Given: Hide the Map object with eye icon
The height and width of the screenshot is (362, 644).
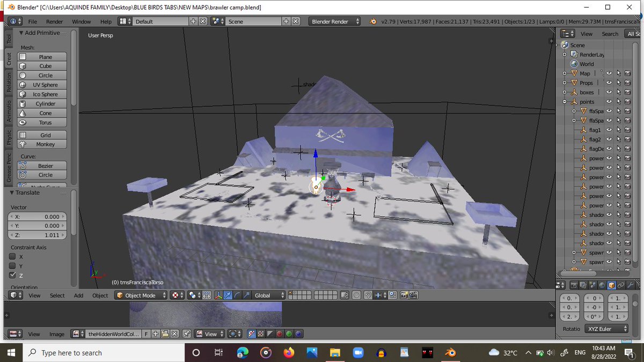Looking at the screenshot, I should pyautogui.click(x=609, y=73).
